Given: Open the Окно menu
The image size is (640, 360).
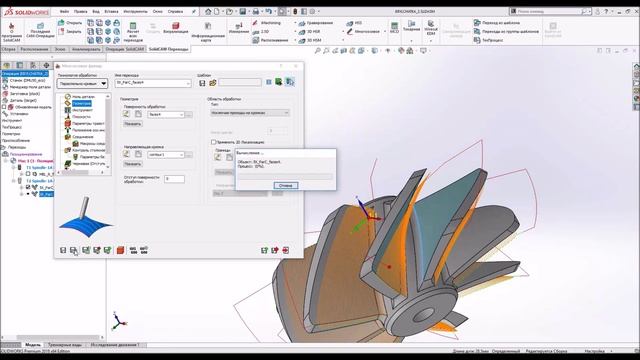Looking at the screenshot, I should [158, 11].
